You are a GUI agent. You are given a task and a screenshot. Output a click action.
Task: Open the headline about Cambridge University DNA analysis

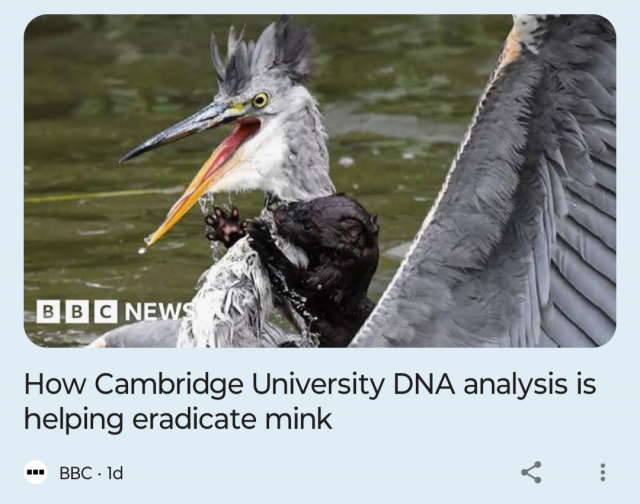(310, 401)
